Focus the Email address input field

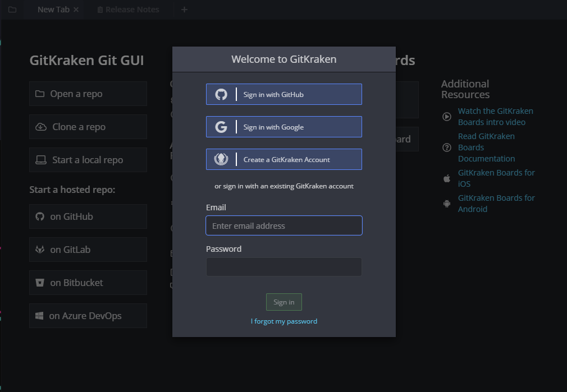(284, 225)
